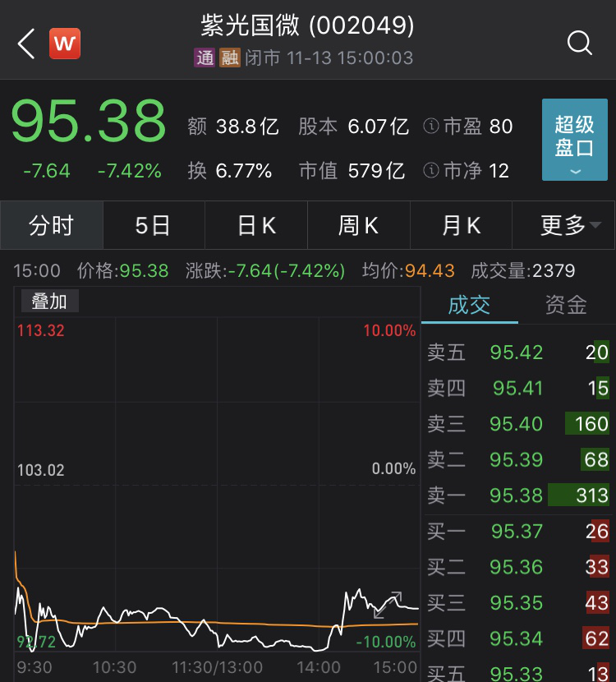Tap info icon beside 市净
Image resolution: width=616 pixels, height=682 pixels.
pos(431,170)
